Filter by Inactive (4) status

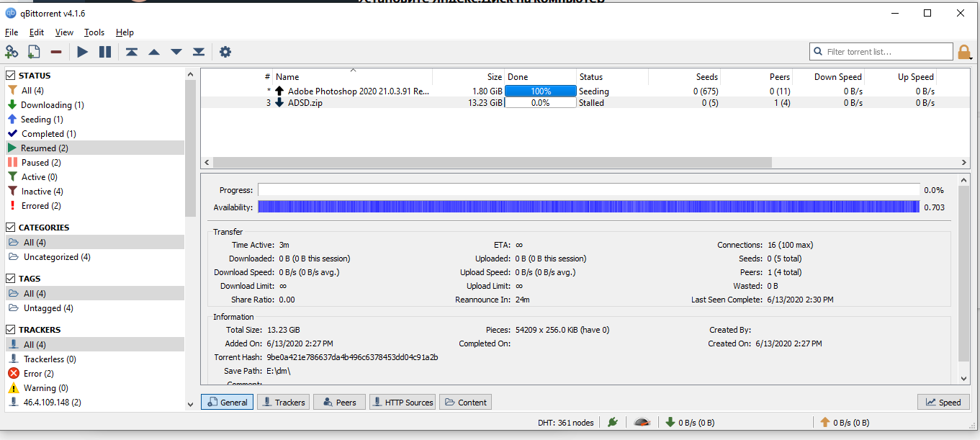point(94,191)
